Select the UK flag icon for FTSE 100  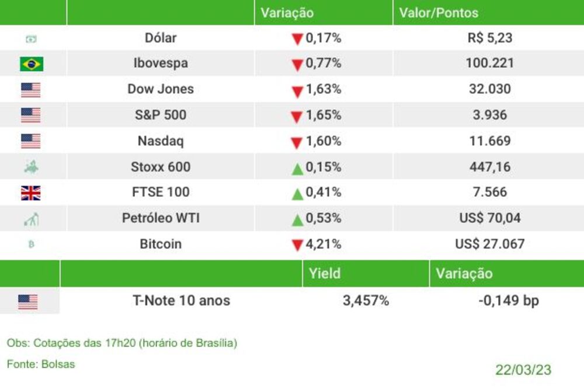pos(31,193)
